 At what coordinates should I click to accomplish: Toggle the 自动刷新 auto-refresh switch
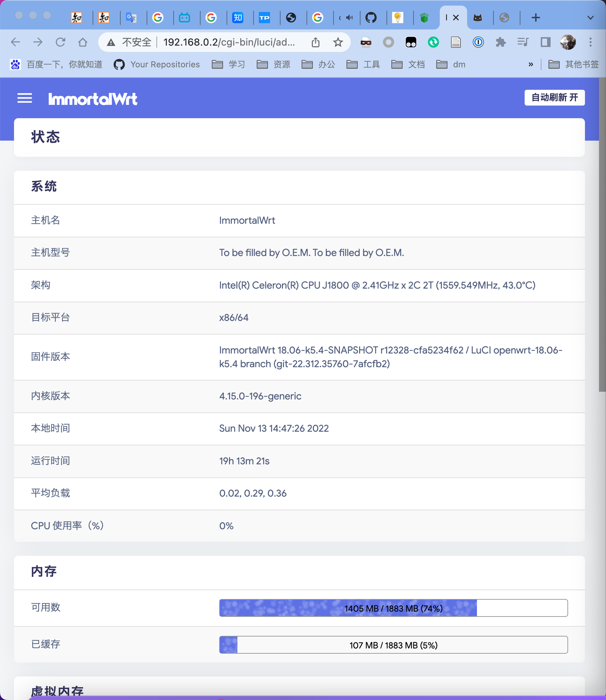[x=554, y=97]
